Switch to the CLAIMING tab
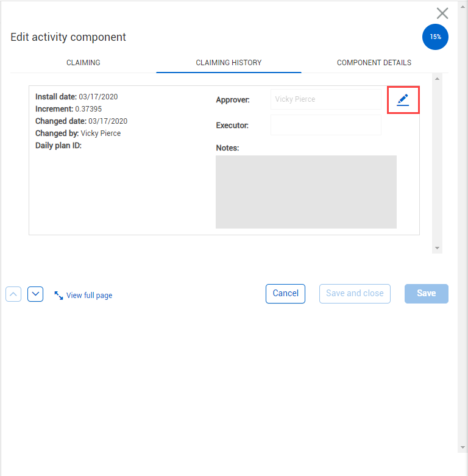 click(x=83, y=63)
